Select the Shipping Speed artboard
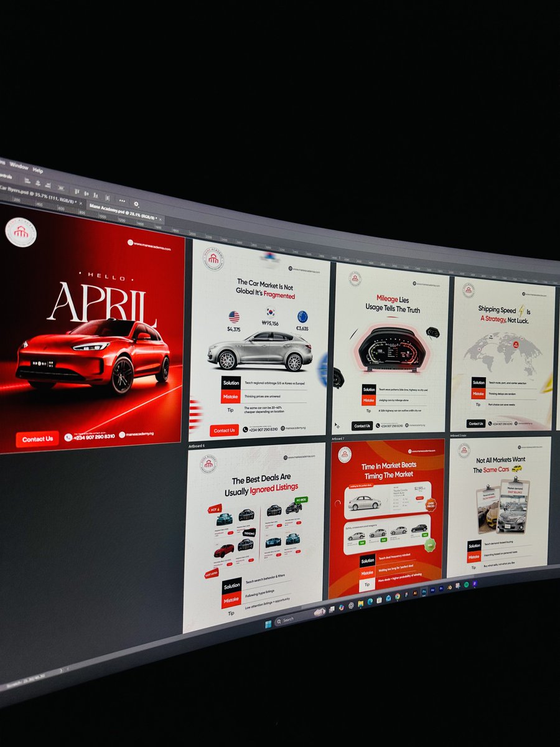This screenshot has width=560, height=747. pos(503,354)
